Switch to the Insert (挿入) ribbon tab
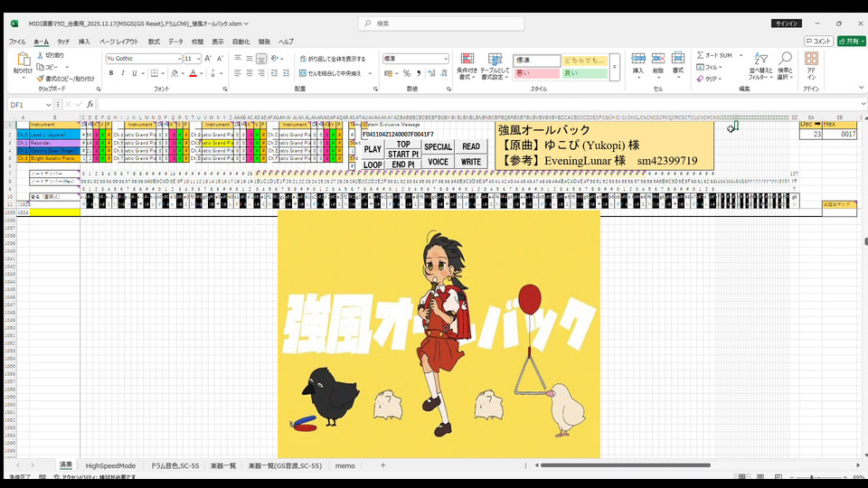 (x=84, y=42)
